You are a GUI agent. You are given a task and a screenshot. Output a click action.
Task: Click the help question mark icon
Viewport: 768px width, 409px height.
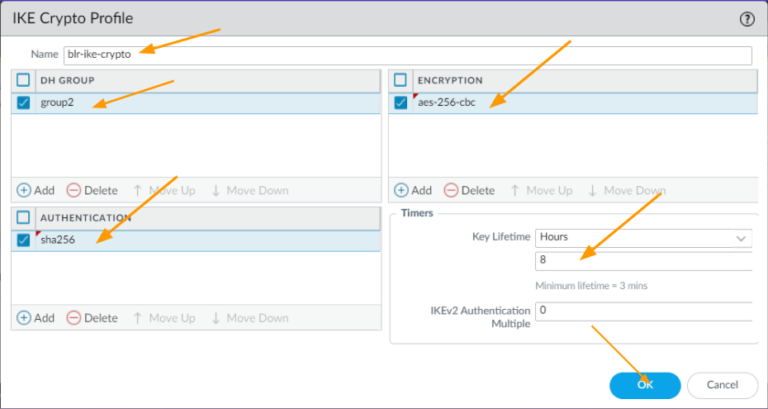[746, 18]
